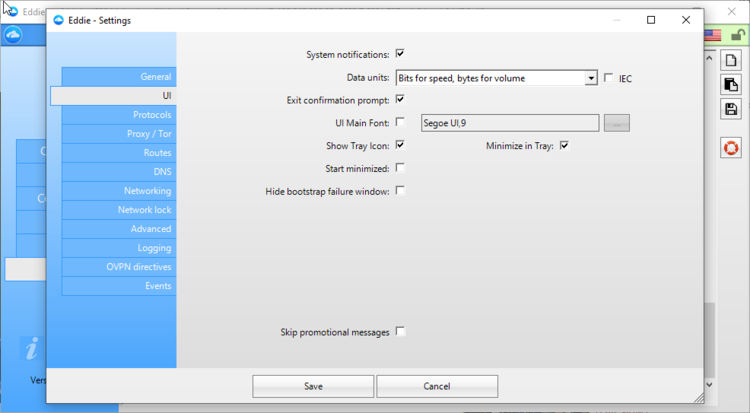The width and height of the screenshot is (750, 413).
Task: Enable the UI Main Font checkbox
Action: [400, 122]
